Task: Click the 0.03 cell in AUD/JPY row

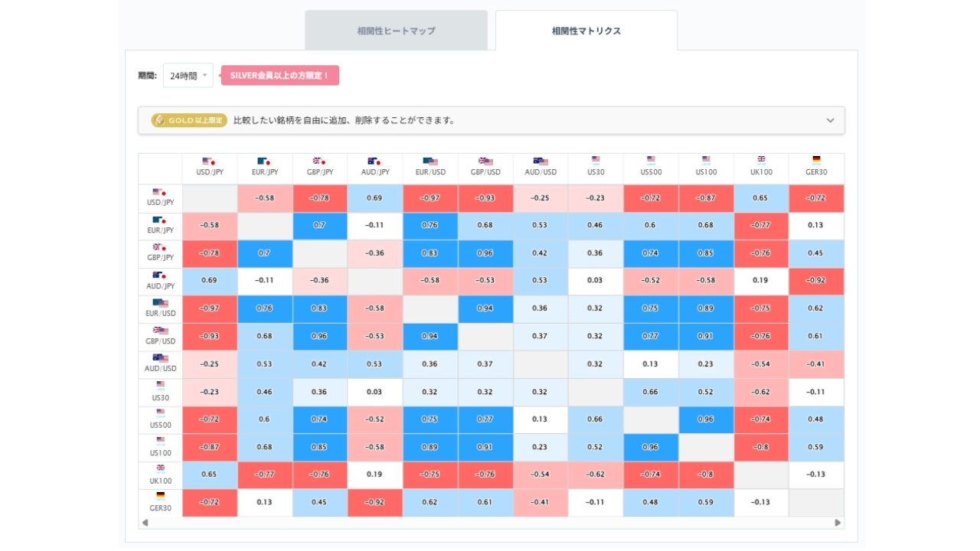Action: (x=596, y=281)
